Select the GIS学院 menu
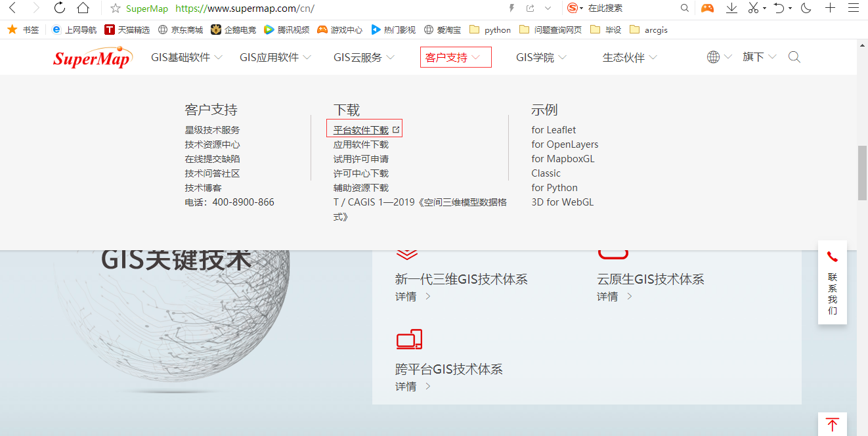 point(536,57)
